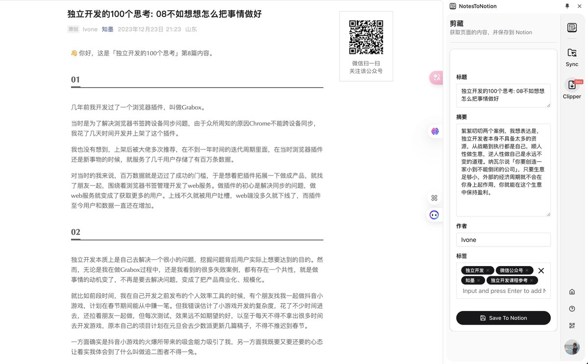This screenshot has width=588, height=364.
Task: Click into the 标题 title input field
Action: click(503, 96)
